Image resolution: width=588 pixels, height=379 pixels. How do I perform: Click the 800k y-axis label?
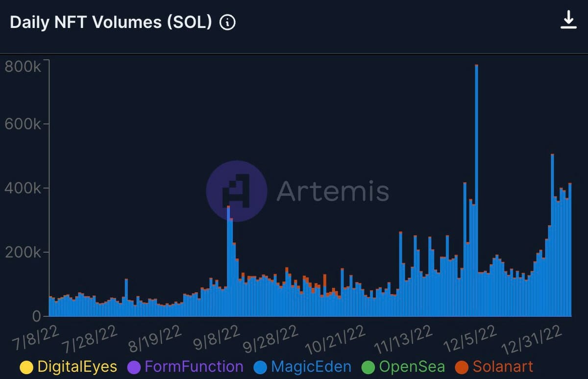coord(23,67)
